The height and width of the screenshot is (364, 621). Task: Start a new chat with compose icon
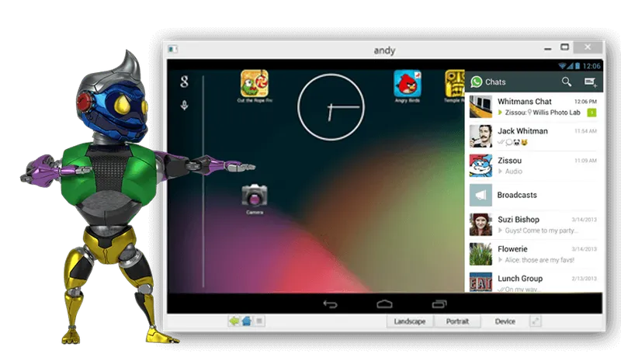point(591,82)
